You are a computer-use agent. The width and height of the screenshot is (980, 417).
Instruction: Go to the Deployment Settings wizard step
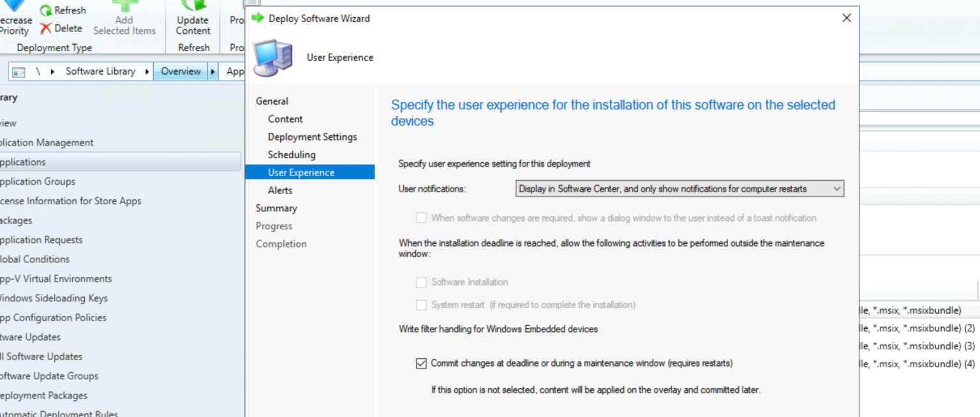pyautogui.click(x=312, y=137)
